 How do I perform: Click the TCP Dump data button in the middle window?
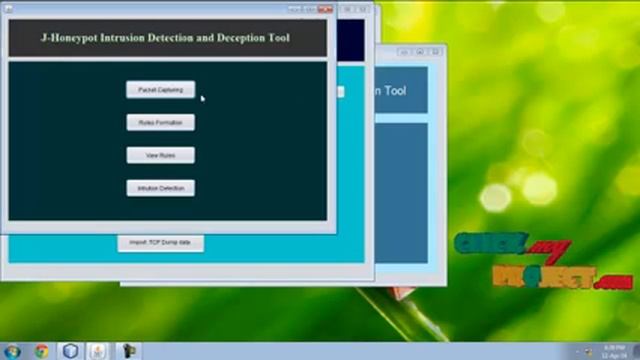(x=160, y=243)
